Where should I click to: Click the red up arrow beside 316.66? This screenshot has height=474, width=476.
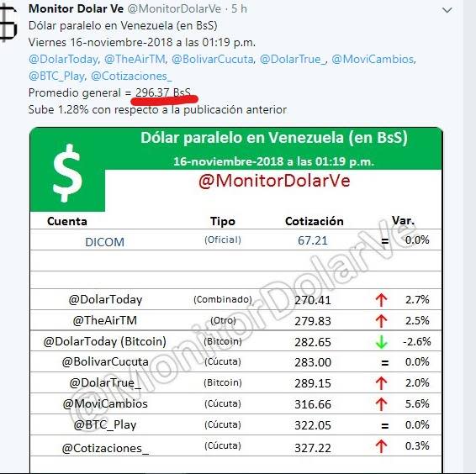click(381, 404)
